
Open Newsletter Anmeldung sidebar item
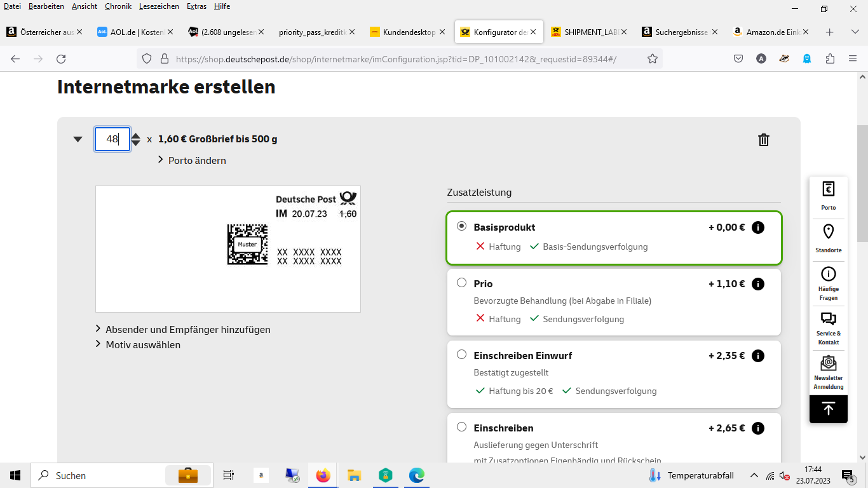click(x=828, y=372)
